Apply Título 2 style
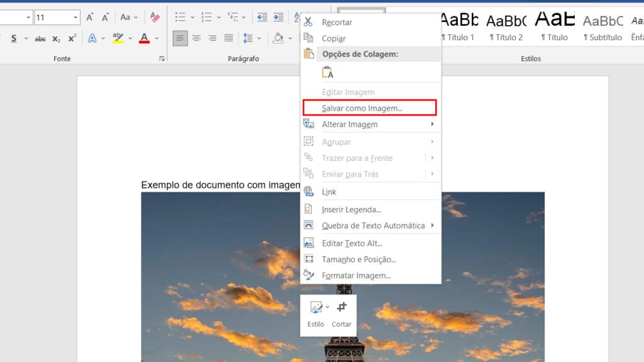This screenshot has height=362, width=644. [x=506, y=26]
